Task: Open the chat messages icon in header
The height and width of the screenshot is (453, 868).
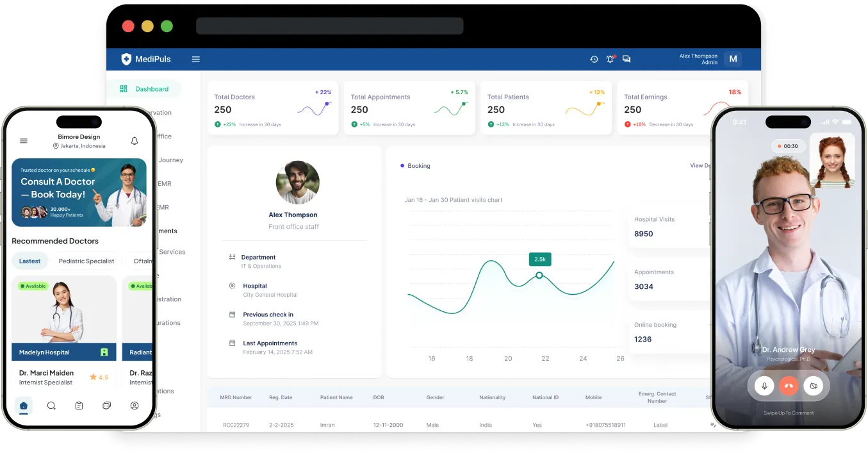Action: click(626, 59)
